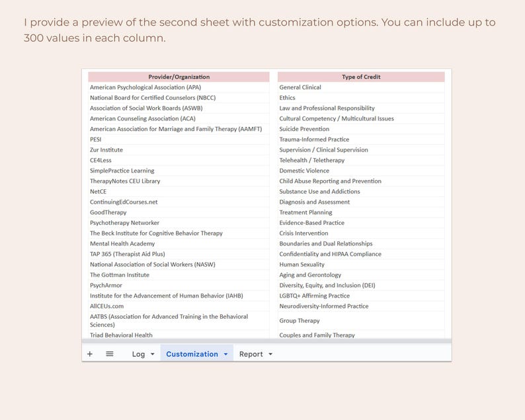Click the TAP 365 (Therapist Aid Plus) cell

tap(179, 254)
